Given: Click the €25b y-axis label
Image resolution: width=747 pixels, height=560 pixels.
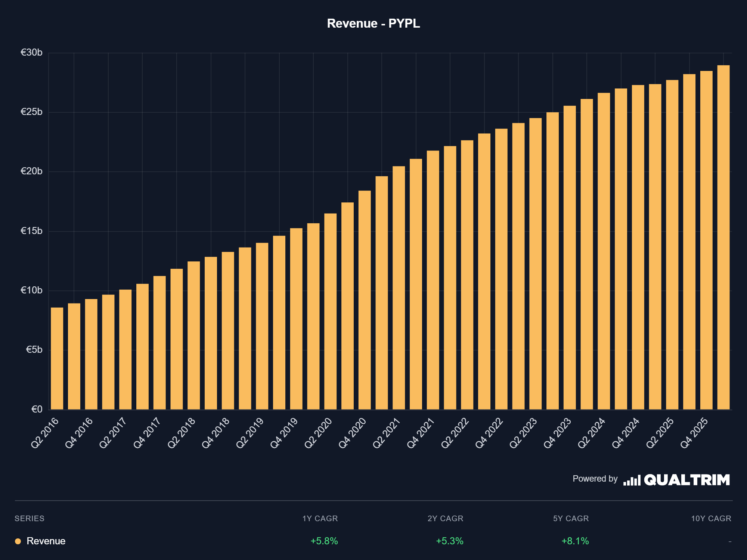Looking at the screenshot, I should tap(31, 112).
